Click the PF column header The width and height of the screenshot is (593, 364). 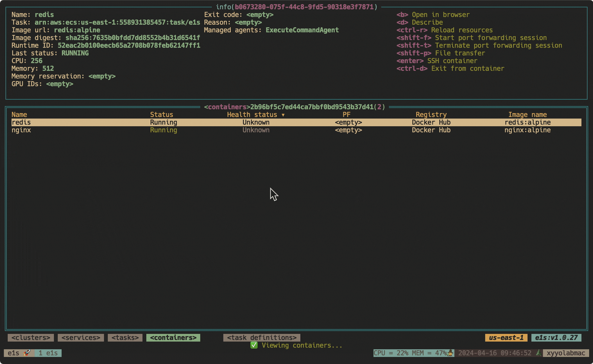[x=346, y=115]
